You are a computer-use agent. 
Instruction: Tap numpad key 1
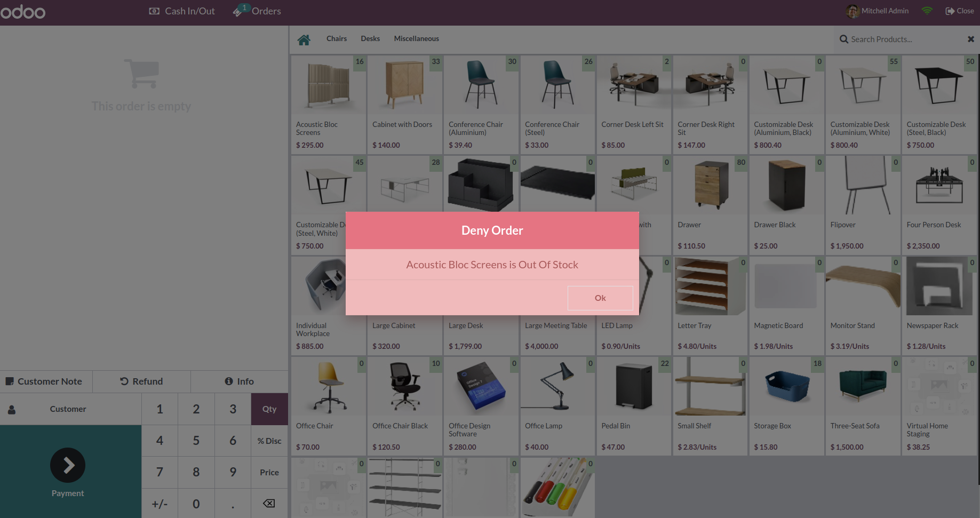(160, 409)
